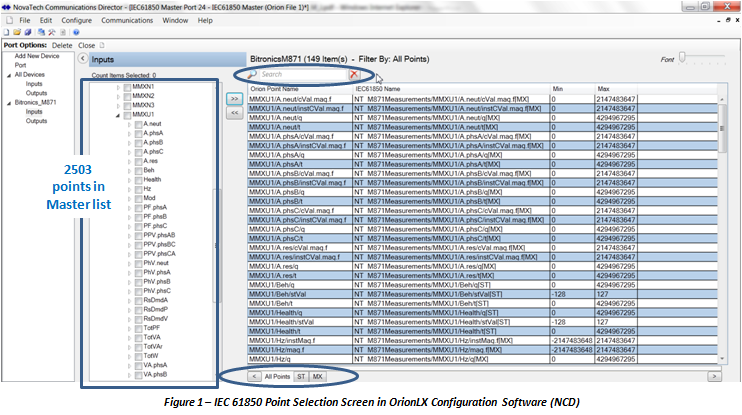Collapse the MMXU1 node

point(118,115)
